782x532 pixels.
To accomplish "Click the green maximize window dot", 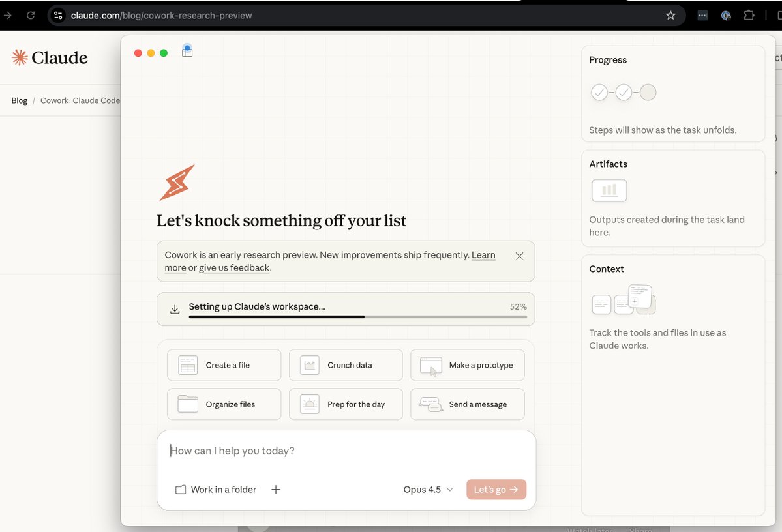I will point(164,53).
